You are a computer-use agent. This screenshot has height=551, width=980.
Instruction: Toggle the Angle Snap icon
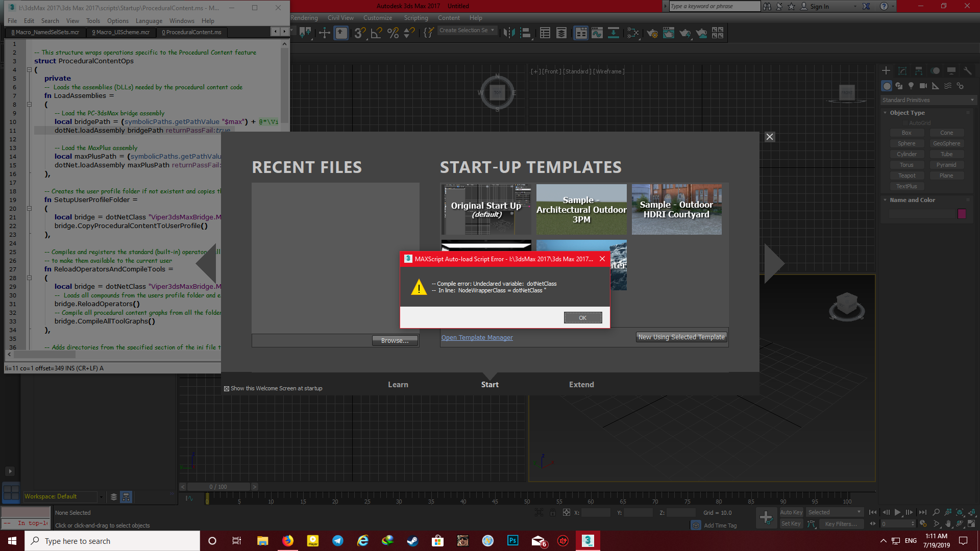coord(376,33)
